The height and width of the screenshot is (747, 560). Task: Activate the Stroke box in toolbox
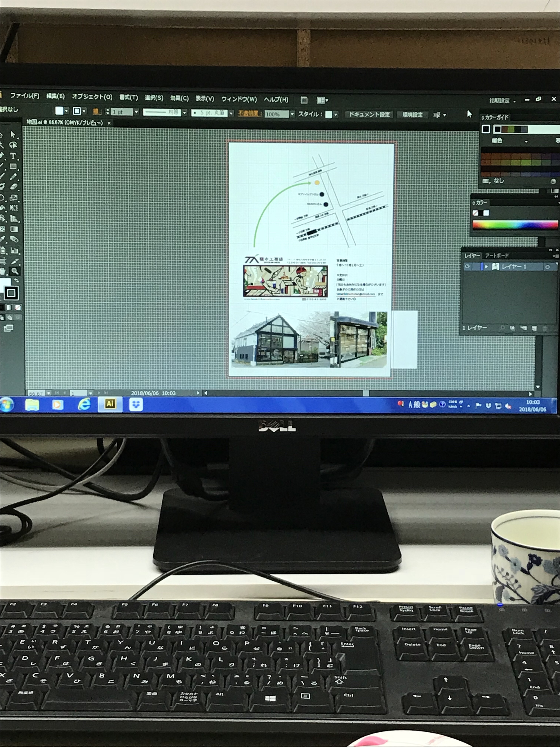[x=11, y=293]
